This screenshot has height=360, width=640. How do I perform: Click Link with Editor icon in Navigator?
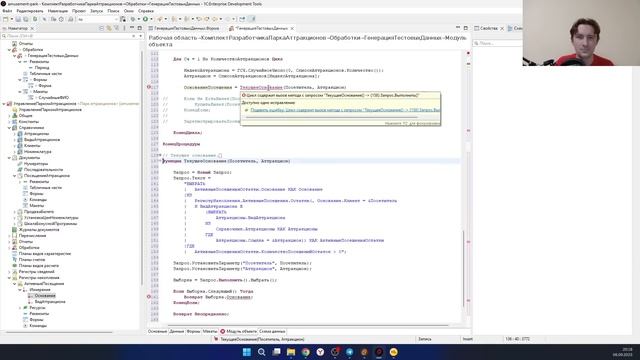(109, 28)
